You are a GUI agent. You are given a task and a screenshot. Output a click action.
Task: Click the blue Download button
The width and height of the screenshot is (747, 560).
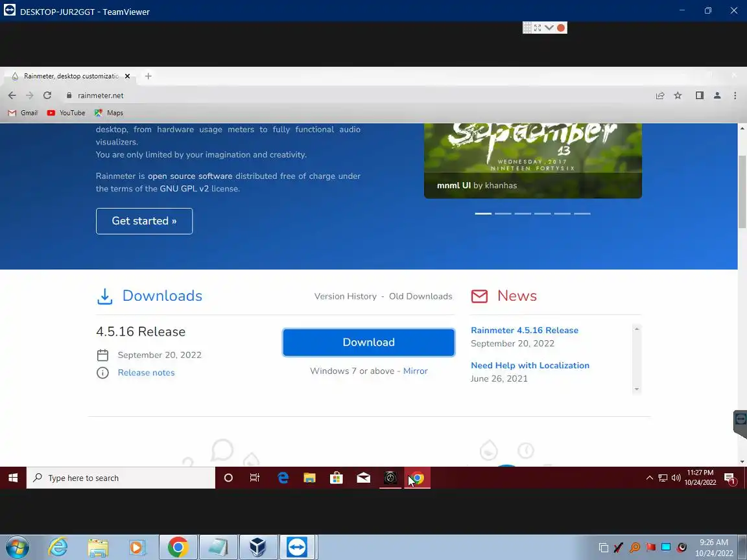coord(369,342)
